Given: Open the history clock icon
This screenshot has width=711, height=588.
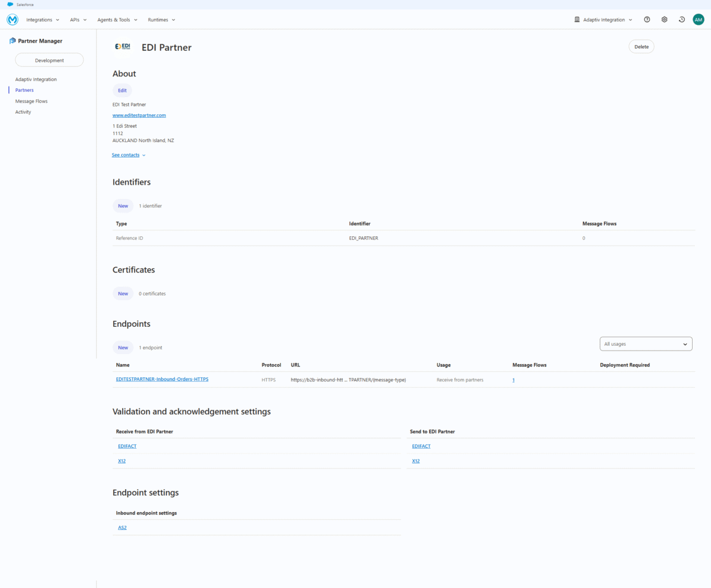Looking at the screenshot, I should 681,20.
